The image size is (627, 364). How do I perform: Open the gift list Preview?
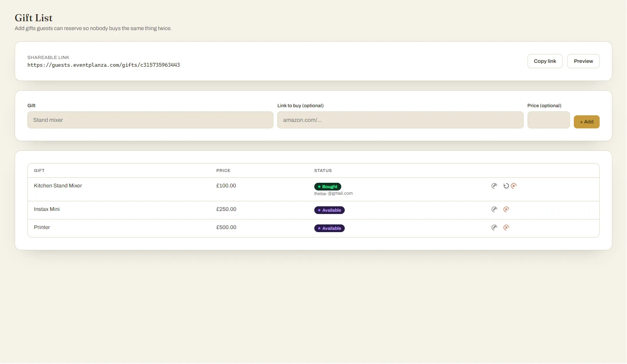click(583, 61)
